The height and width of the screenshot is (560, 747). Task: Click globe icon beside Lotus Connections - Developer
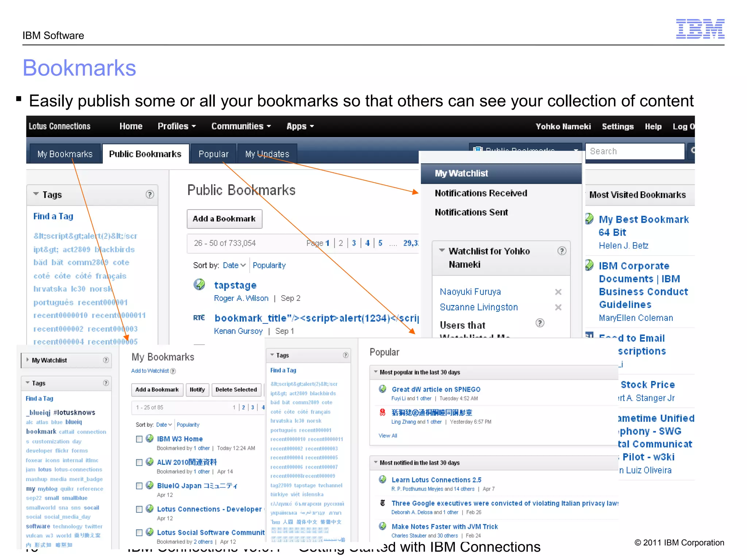pyautogui.click(x=150, y=508)
